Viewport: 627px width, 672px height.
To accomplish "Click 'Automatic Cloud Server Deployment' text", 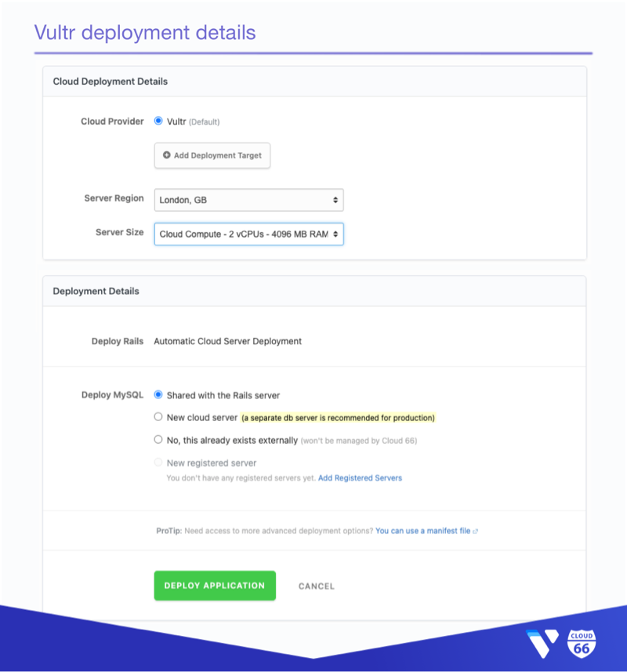I will click(228, 341).
